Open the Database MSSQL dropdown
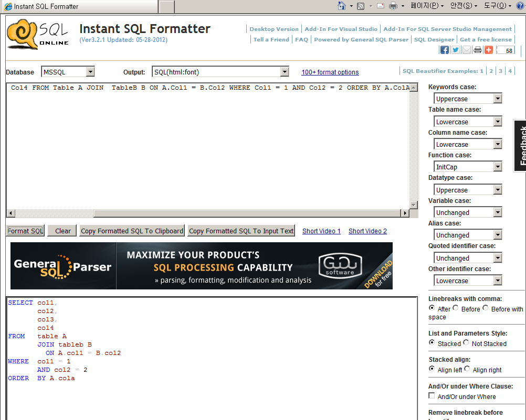The width and height of the screenshot is (526, 420). point(68,72)
